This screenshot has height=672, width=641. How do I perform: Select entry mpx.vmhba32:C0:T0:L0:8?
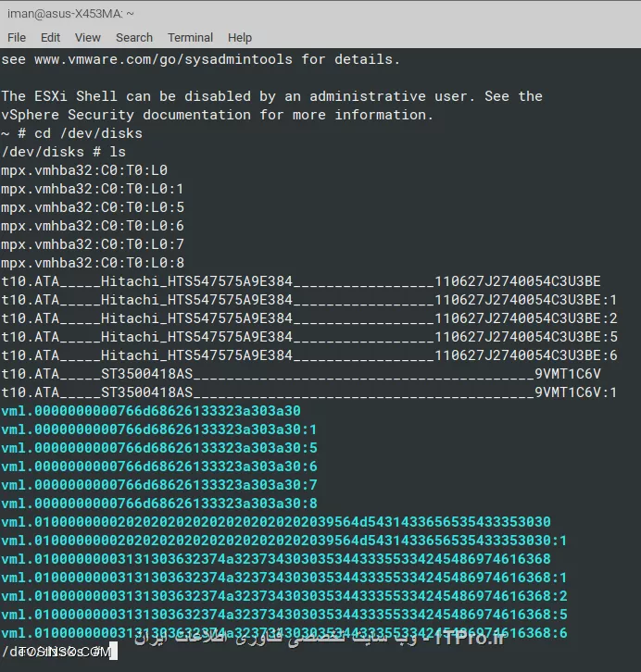93,263
